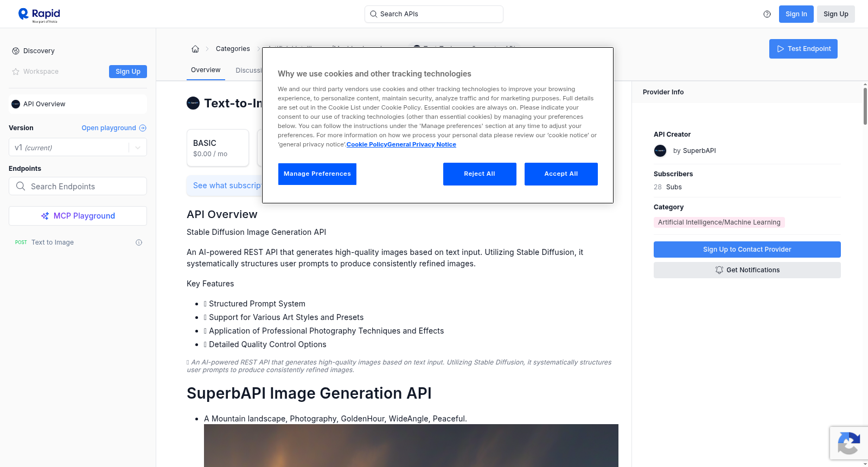The image size is (868, 467).
Task: Click Artificial Intelligence/Machine Learning category tag
Action: (719, 222)
